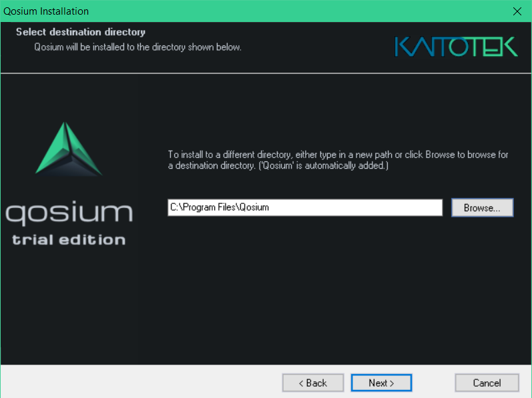
Task: Click the 'Qosium Installation' title bar text
Action: click(x=46, y=11)
